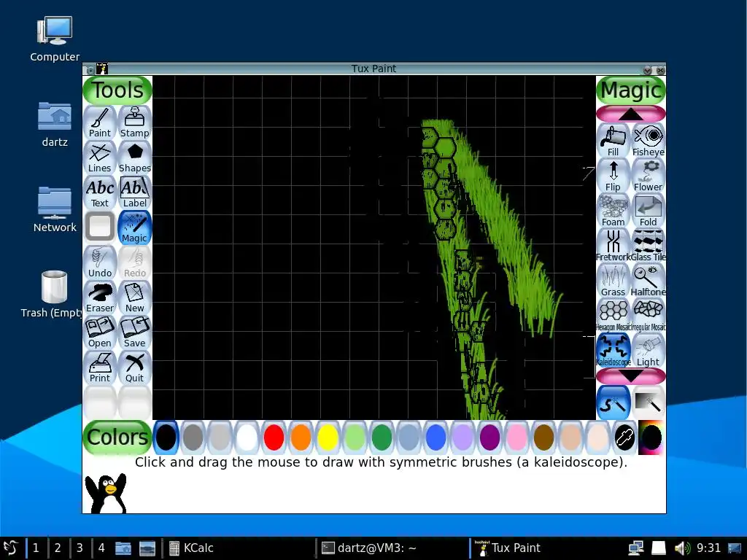This screenshot has height=560, width=747.
Task: Pick the red color swatch
Action: [274, 437]
